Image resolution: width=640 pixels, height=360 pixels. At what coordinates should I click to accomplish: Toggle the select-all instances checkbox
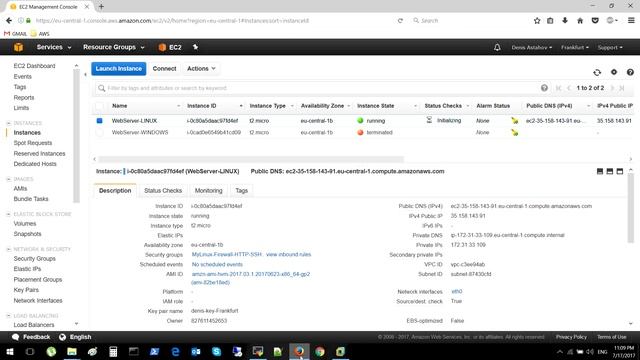click(100, 106)
